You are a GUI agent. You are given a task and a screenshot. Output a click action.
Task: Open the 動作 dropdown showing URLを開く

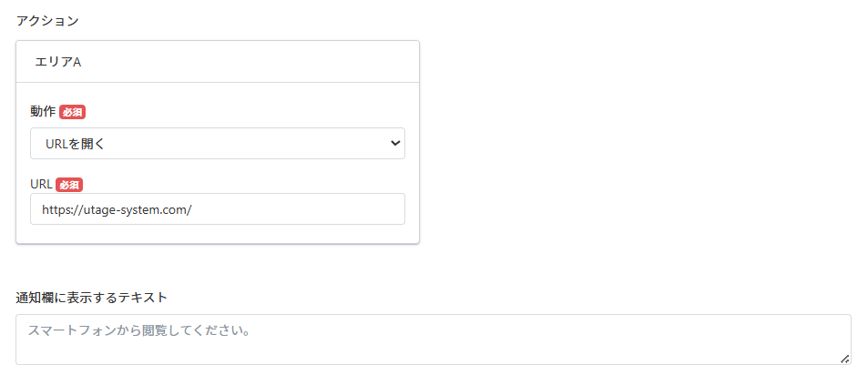point(218,143)
